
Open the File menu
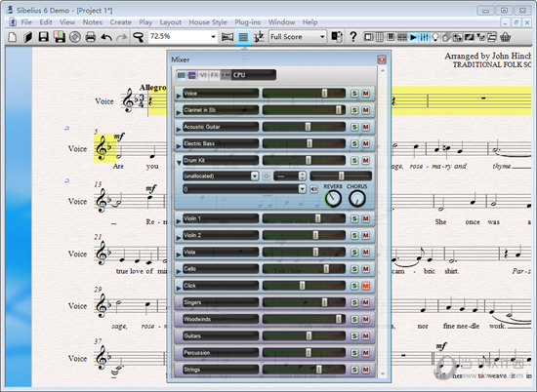click(26, 22)
